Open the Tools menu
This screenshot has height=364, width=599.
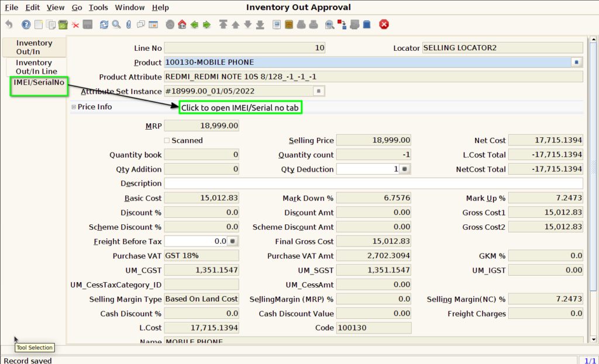coord(98,7)
